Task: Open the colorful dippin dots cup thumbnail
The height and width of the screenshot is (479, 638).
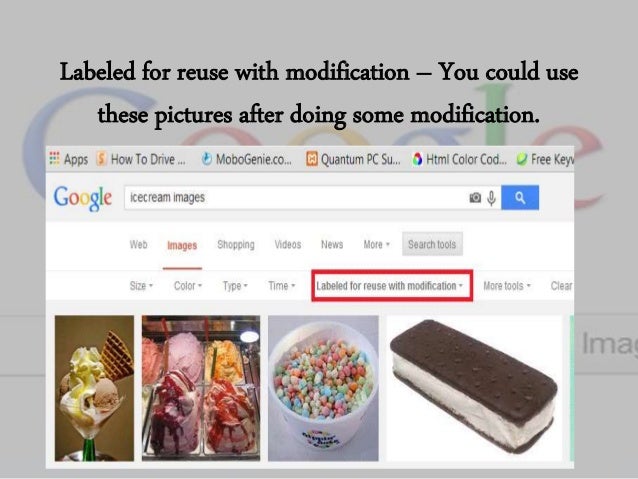Action: [323, 388]
